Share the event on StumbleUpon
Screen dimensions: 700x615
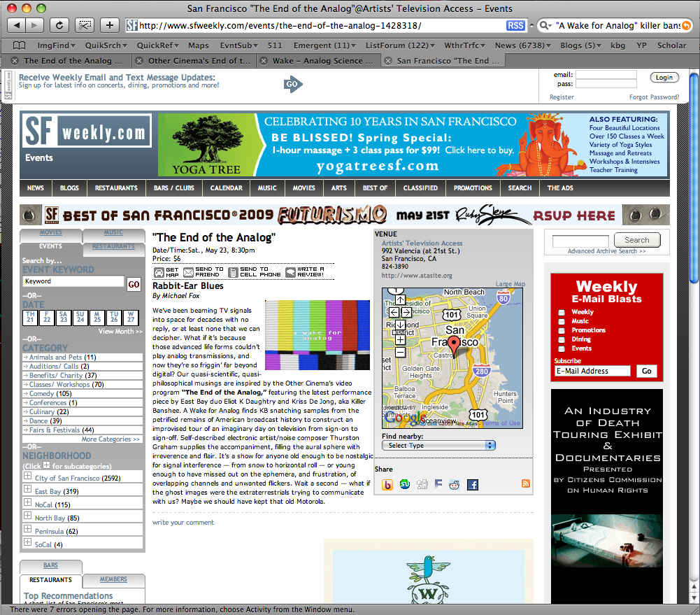coord(405,484)
